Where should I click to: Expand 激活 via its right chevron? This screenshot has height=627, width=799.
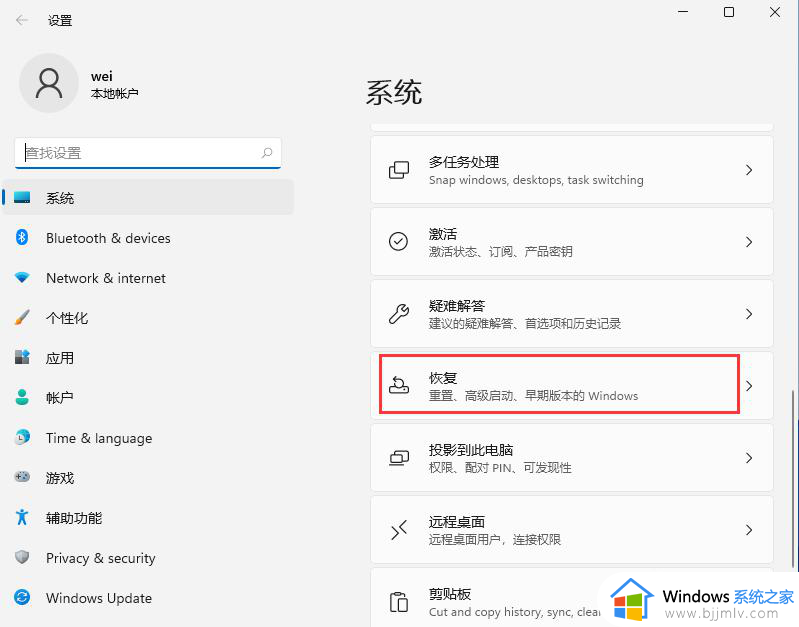point(749,242)
